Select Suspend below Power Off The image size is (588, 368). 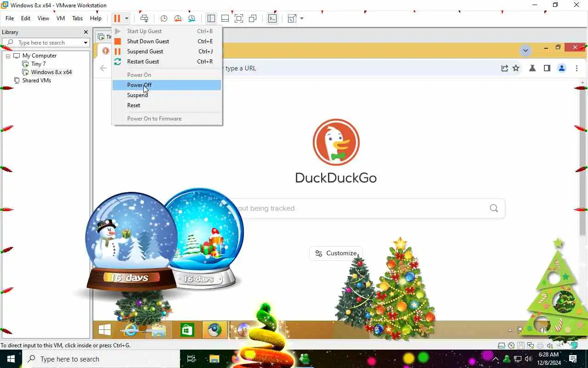click(167, 95)
